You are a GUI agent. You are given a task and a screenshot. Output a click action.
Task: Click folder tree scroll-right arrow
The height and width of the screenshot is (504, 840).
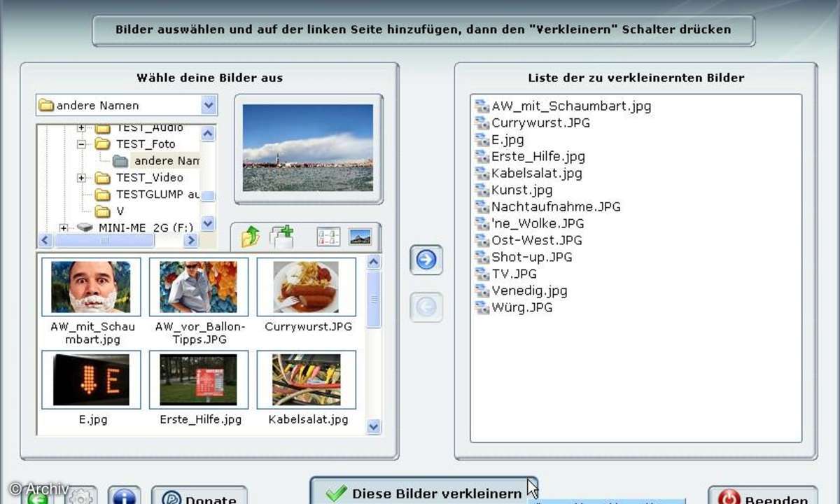191,240
